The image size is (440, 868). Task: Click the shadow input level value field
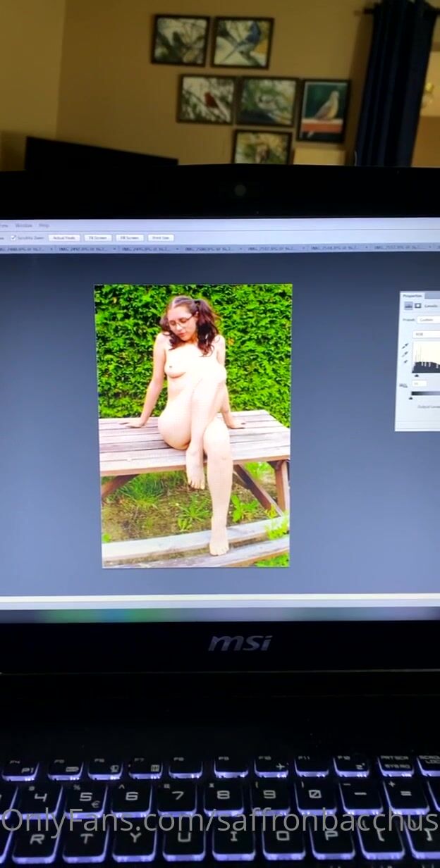(420, 385)
